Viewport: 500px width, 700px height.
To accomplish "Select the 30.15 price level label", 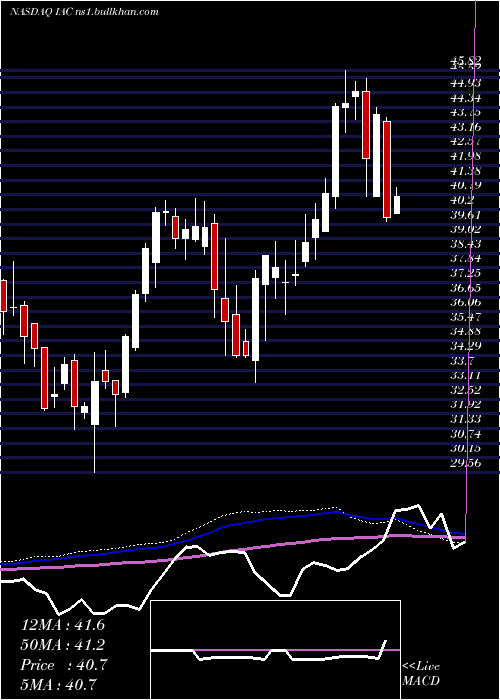I will (465, 449).
